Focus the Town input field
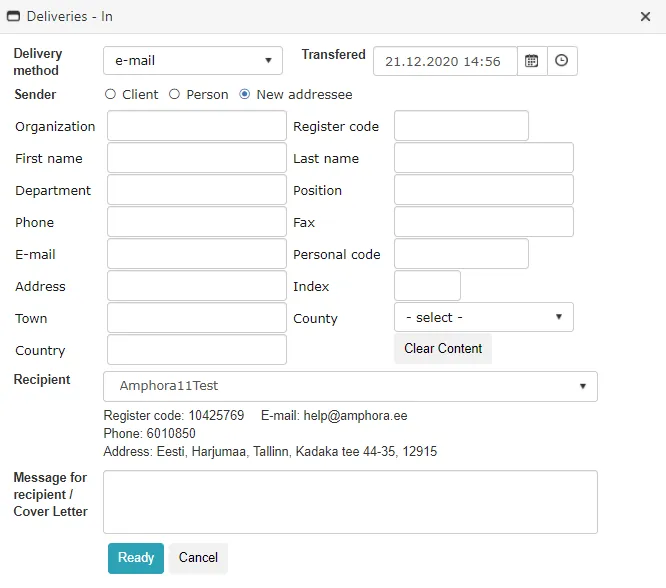666x588 pixels. (x=197, y=317)
